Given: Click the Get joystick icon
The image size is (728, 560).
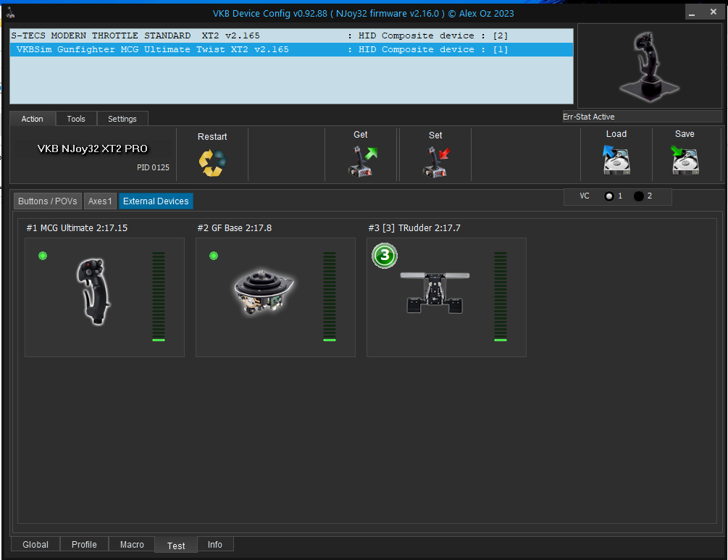Looking at the screenshot, I should point(361,161).
